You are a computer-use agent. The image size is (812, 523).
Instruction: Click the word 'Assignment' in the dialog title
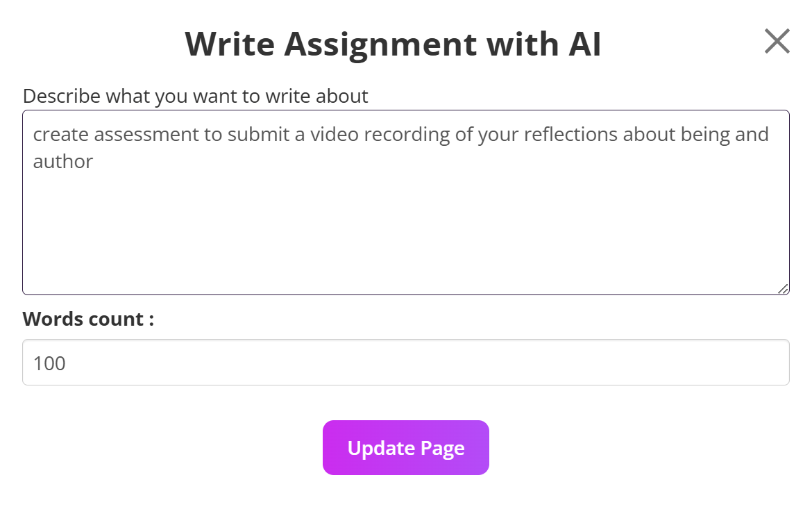pyautogui.click(x=380, y=44)
